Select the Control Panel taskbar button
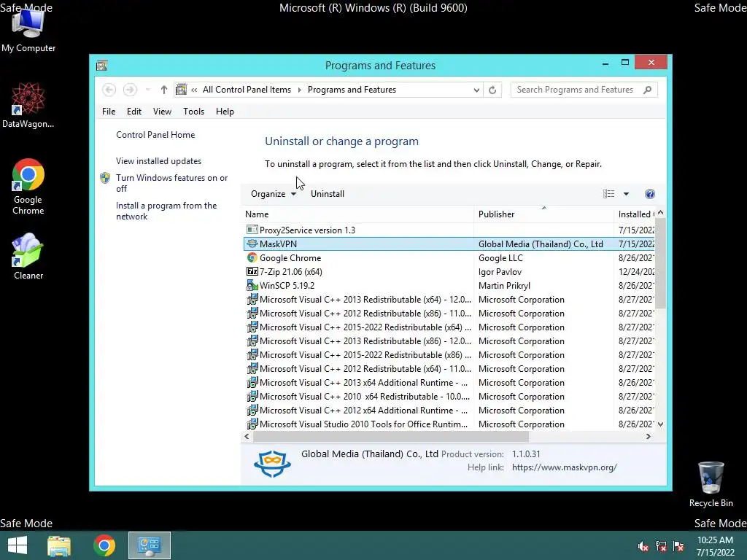 [x=149, y=545]
